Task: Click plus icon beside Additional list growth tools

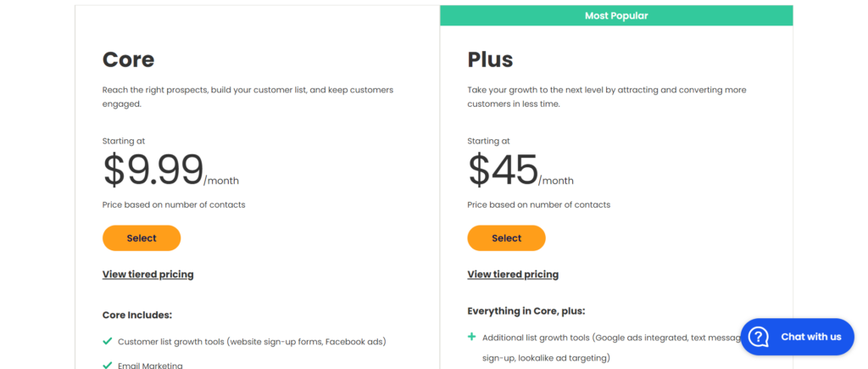Action: point(471,336)
